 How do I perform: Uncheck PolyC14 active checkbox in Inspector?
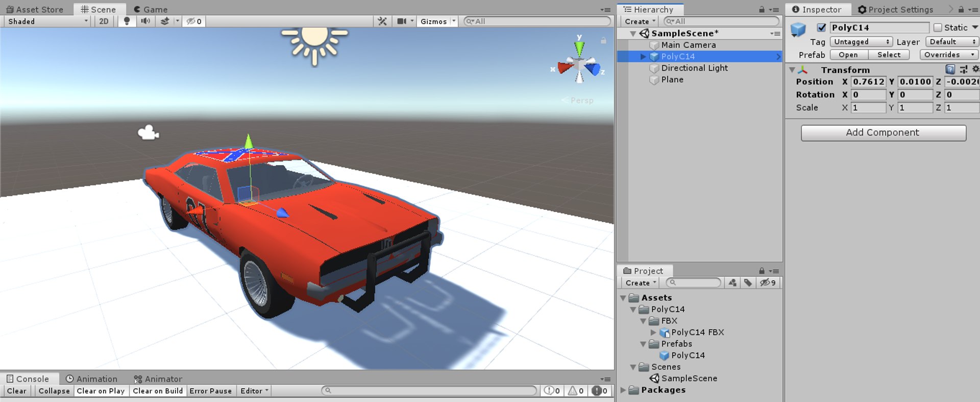[821, 28]
